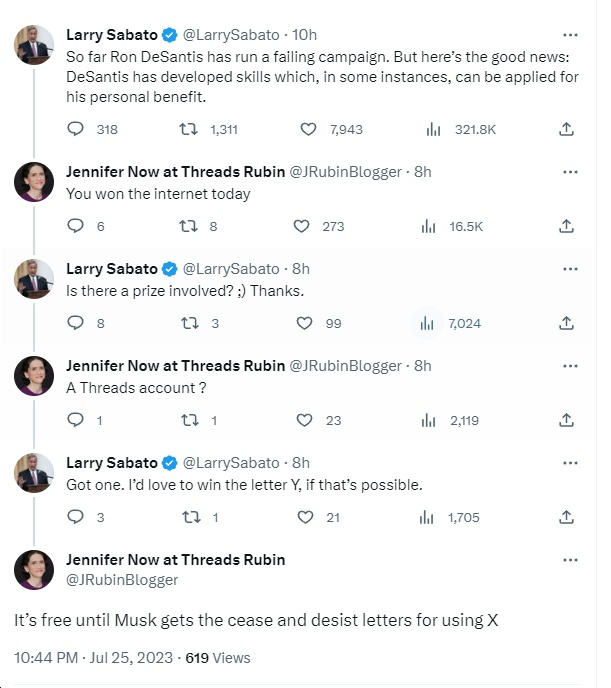Image resolution: width=611 pixels, height=688 pixels.
Task: Retweet the tweet with 1,311 retweets
Action: click(x=187, y=129)
